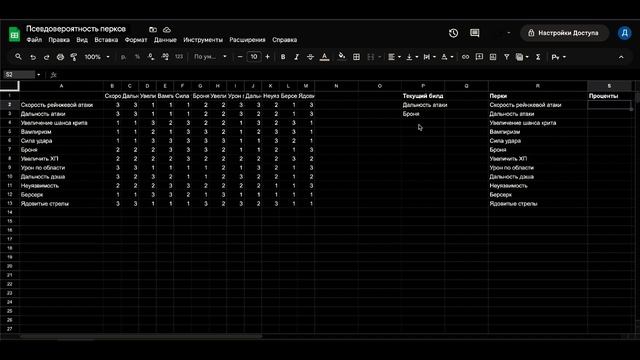640x360 pixels.
Task: Decrease the font size
Action: 240,57
